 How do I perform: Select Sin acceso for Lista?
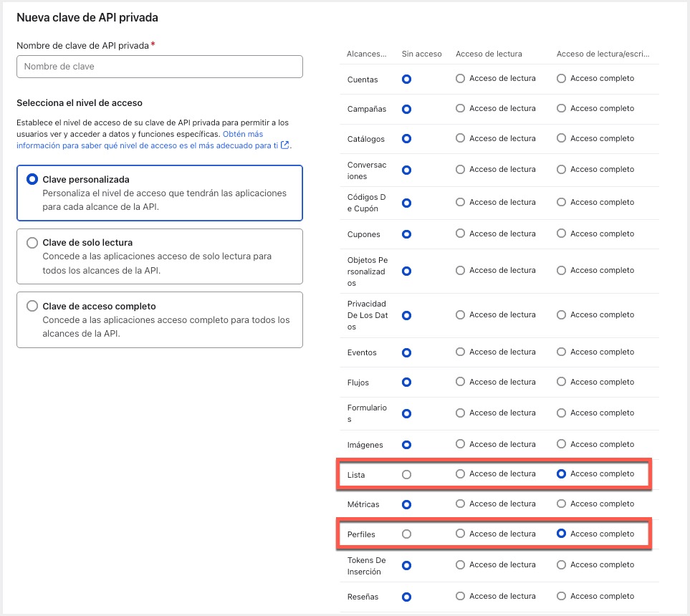click(x=407, y=474)
